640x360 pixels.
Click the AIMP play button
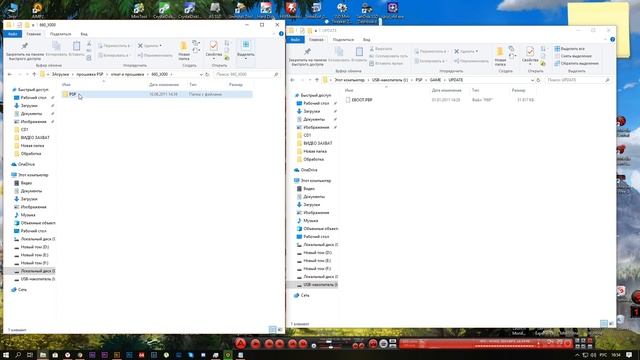[255, 344]
